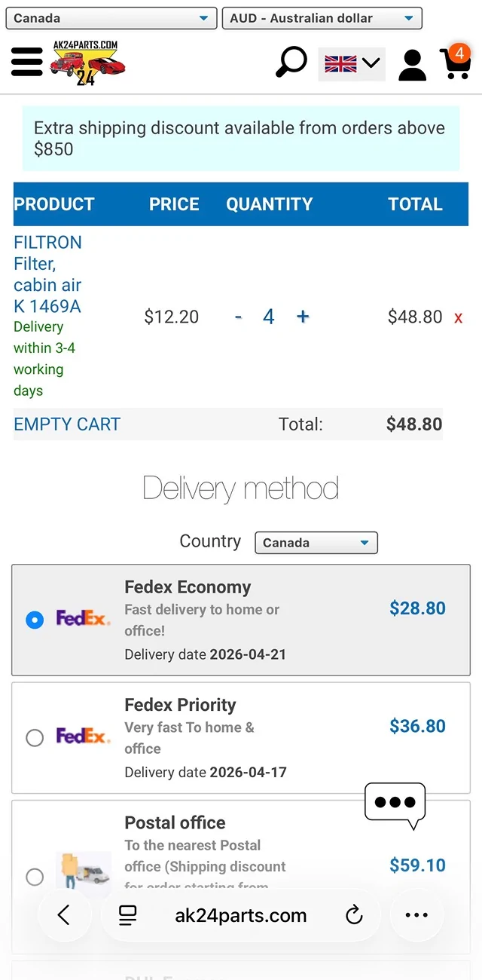
Task: Open the AUD currency dropdown
Action: click(x=322, y=17)
